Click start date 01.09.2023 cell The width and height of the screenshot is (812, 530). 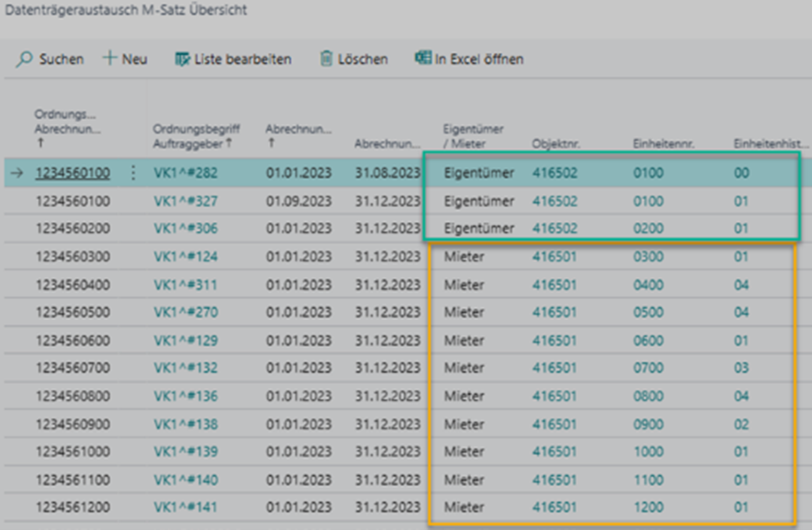[298, 201]
